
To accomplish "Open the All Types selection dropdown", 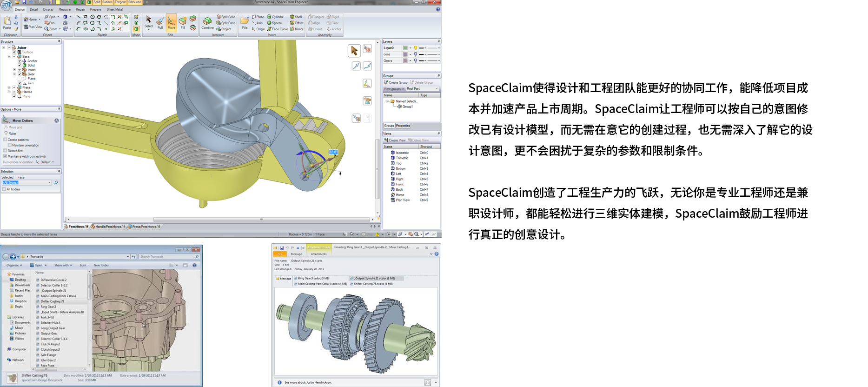I will click(50, 183).
